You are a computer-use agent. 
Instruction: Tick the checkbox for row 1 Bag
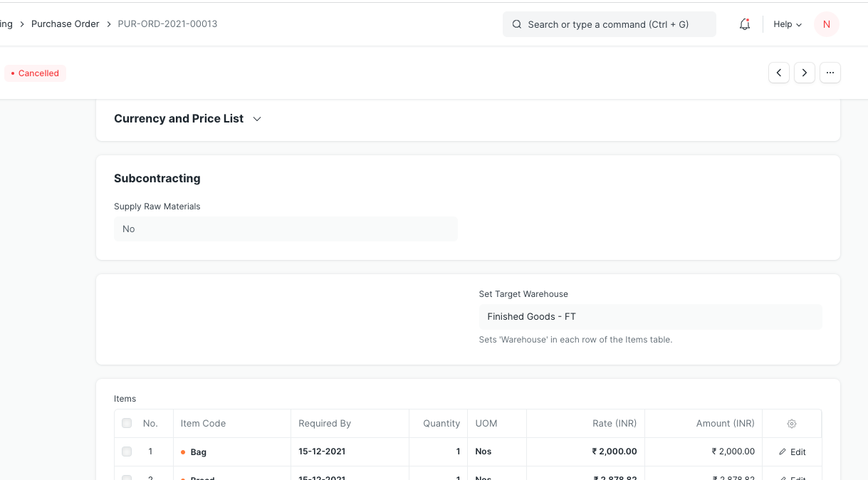[127, 452]
